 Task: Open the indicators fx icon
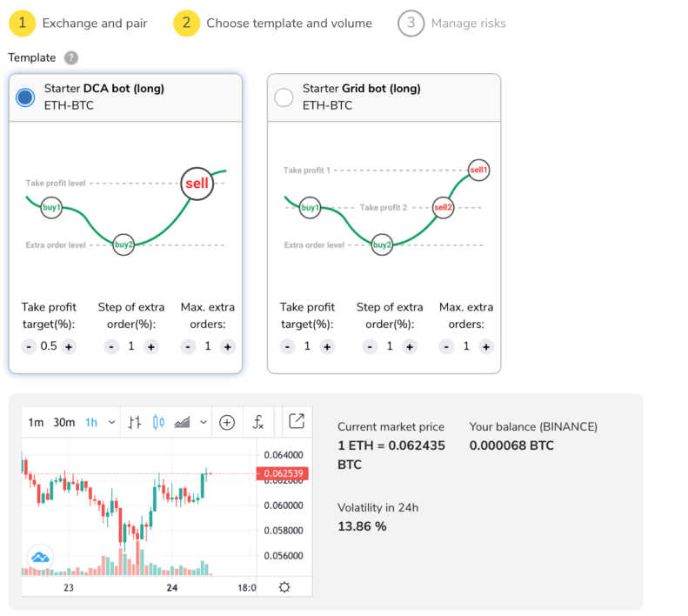[258, 422]
